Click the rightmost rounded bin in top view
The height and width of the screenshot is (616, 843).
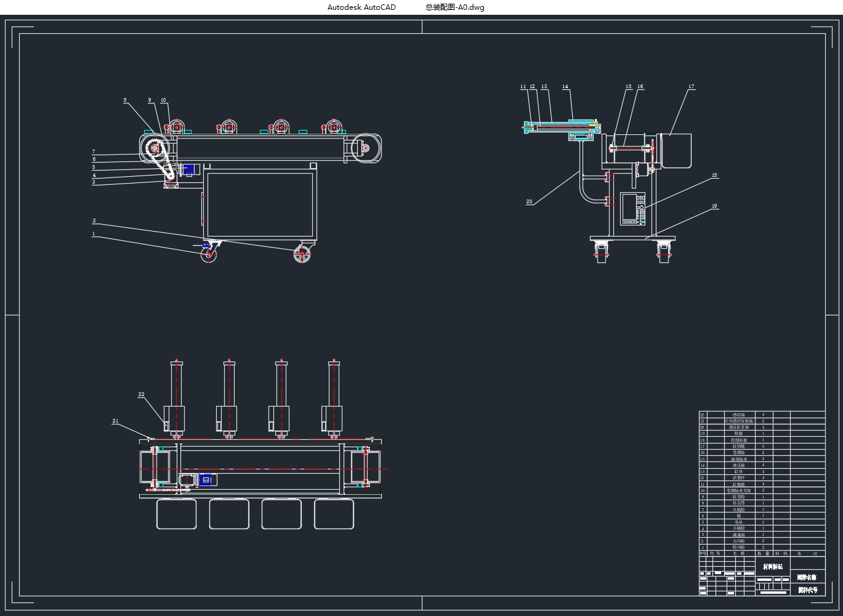[x=334, y=514]
